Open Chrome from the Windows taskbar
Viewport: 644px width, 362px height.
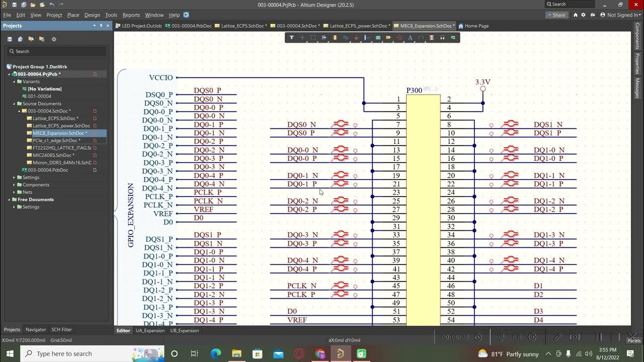(320, 354)
